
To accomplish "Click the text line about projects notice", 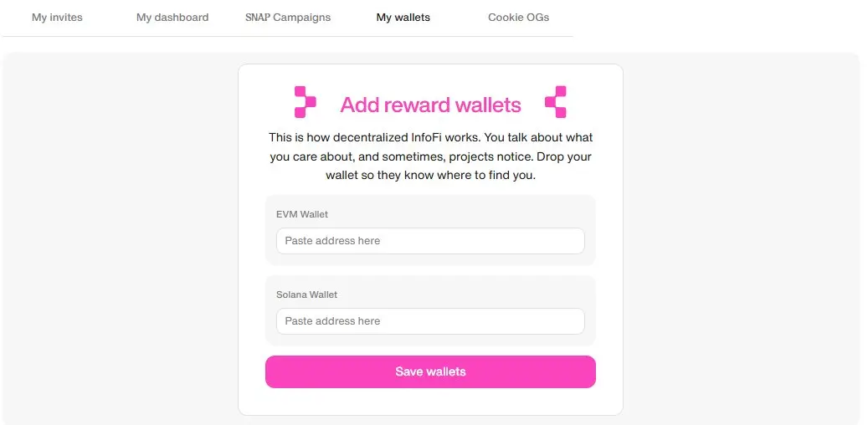I will [431, 157].
